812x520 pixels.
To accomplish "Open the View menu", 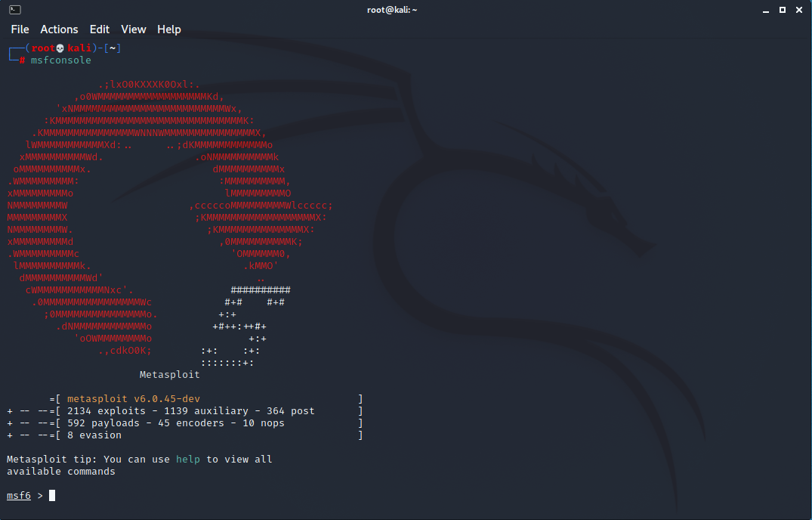I will [134, 29].
